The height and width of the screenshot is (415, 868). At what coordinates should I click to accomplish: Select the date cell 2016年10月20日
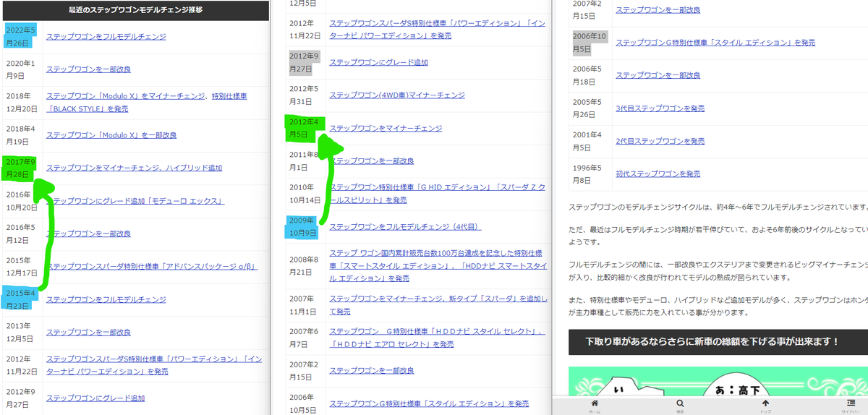pyautogui.click(x=22, y=200)
